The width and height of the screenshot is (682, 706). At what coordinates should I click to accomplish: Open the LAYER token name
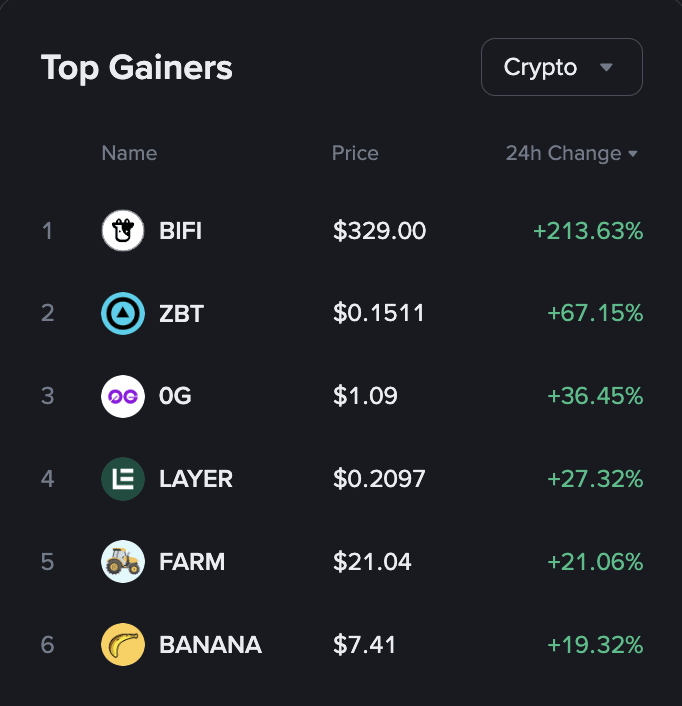[x=196, y=479]
